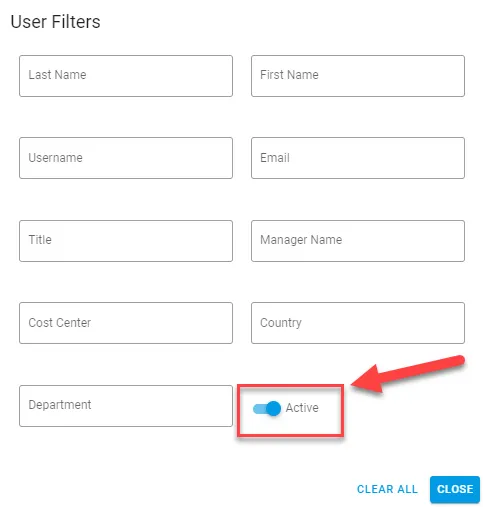Click into the First Name field

coord(358,76)
